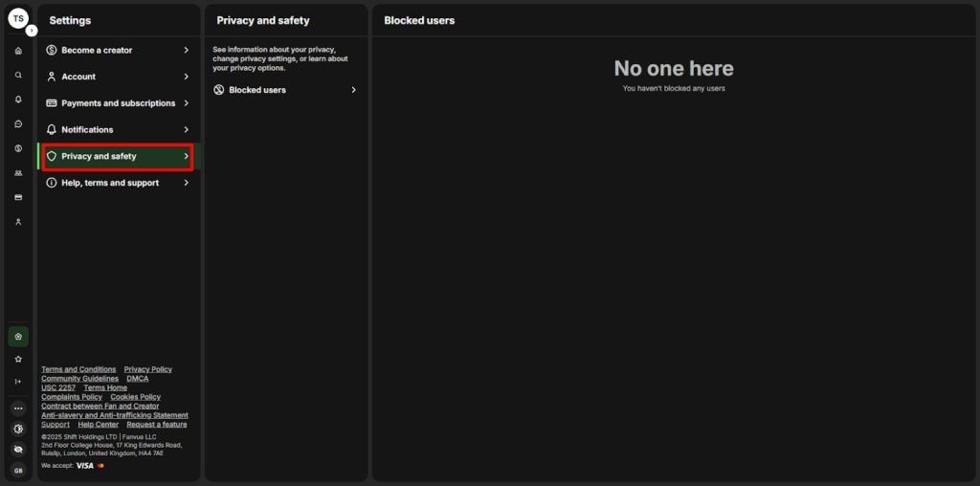Click the Mastercard logo in the footer
This screenshot has width=980, height=486.
point(100,465)
